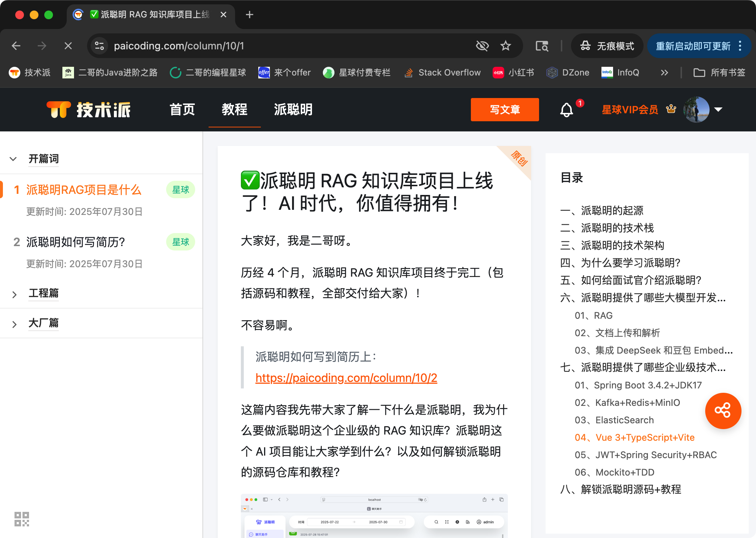
Task: Show more bookmarks with the chevron
Action: tap(664, 73)
